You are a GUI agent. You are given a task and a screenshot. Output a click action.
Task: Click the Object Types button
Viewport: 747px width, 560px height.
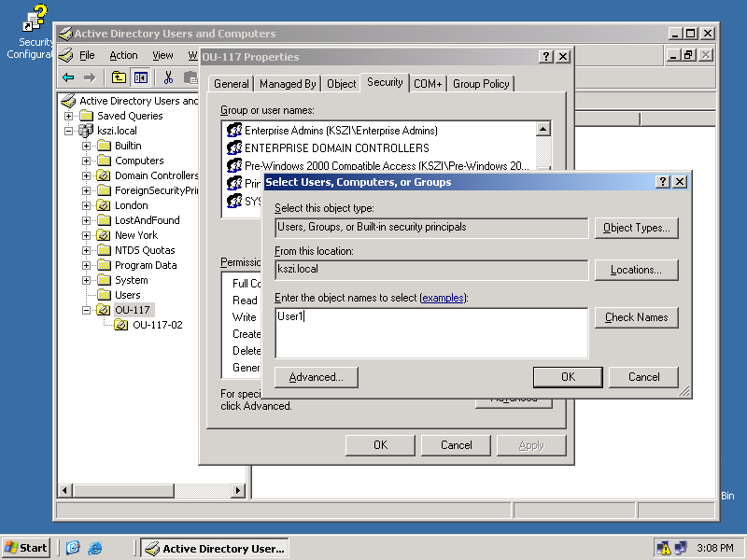(637, 228)
